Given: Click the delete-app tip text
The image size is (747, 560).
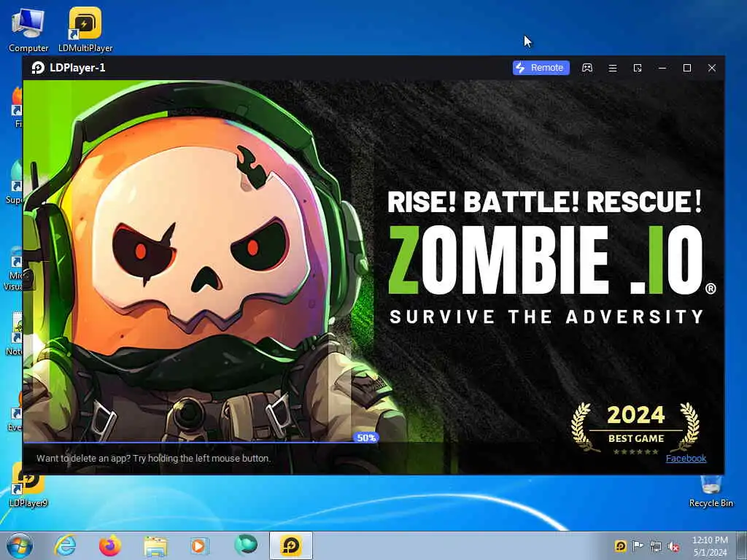Looking at the screenshot, I should (153, 458).
